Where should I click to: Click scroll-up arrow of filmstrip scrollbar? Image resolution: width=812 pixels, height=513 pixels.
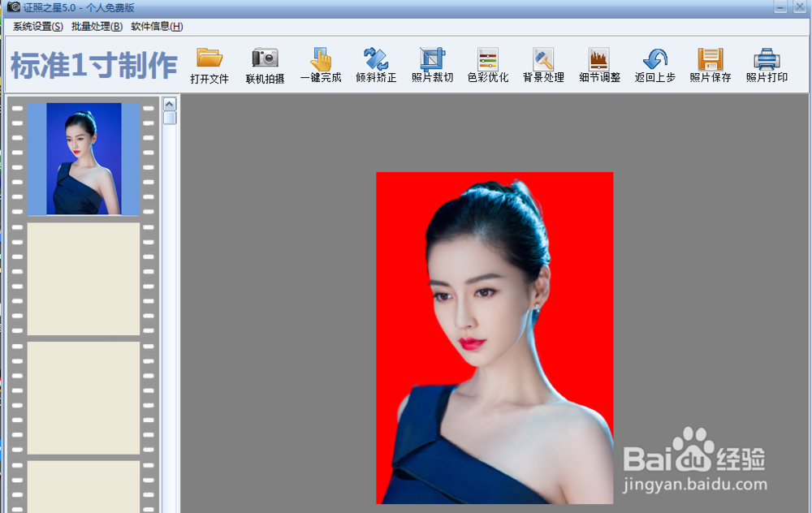tap(170, 104)
